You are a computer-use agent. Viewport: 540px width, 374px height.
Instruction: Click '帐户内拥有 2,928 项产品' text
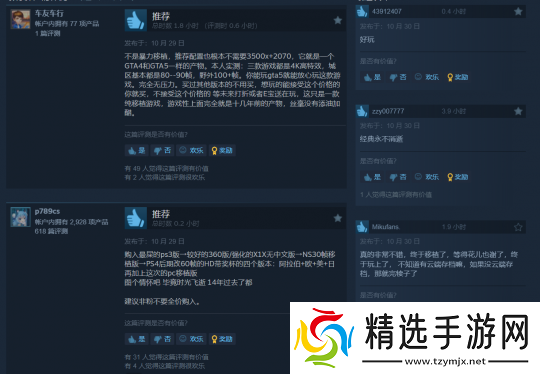[x=71, y=222]
